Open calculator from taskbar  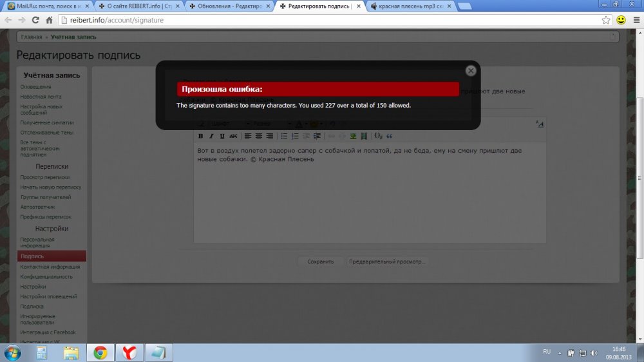[41, 353]
